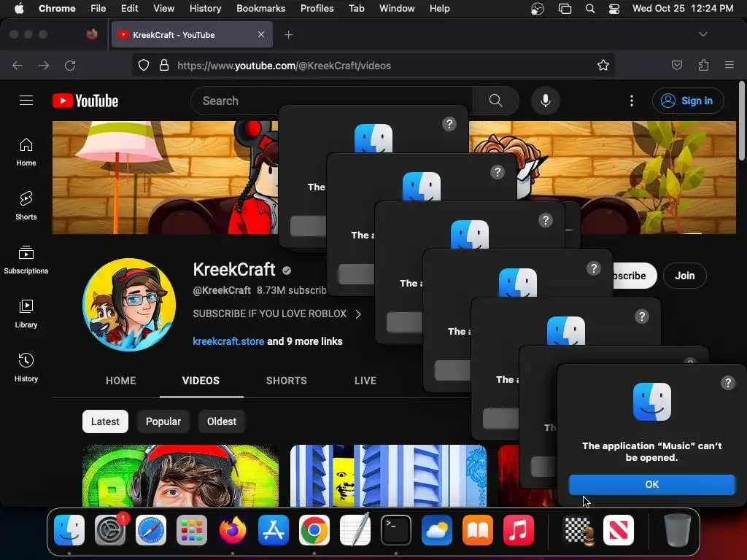The image size is (747, 560).
Task: Open a new browser tab
Action: [288, 35]
